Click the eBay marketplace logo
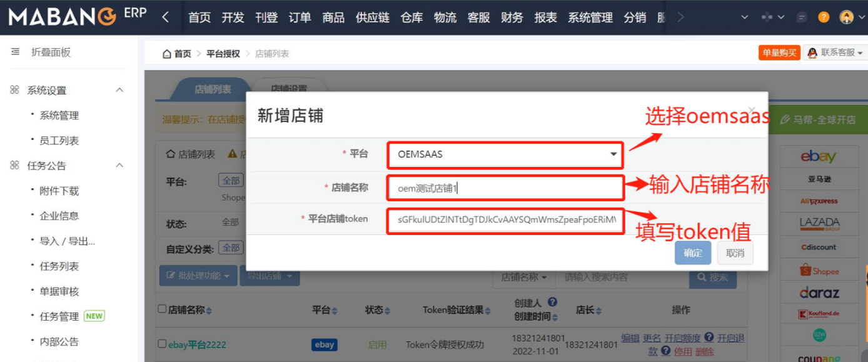The height and width of the screenshot is (362, 868). coord(819,157)
